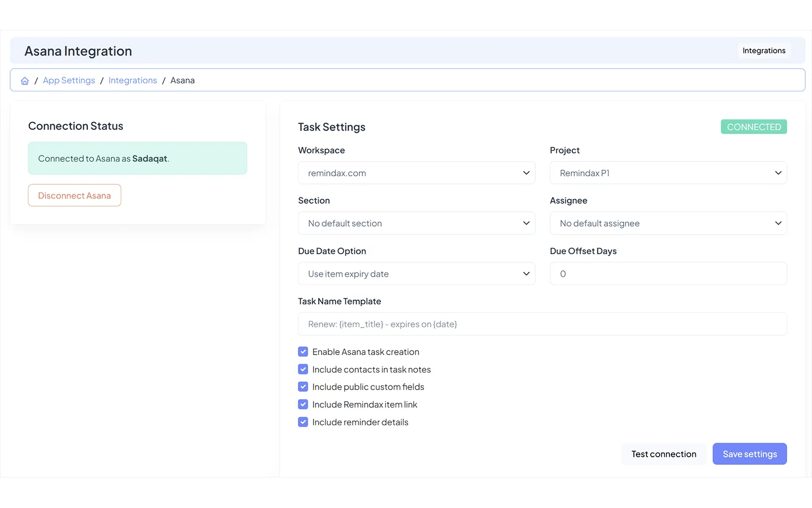Click the Asana Integration page title
The height and width of the screenshot is (508, 812).
pos(78,51)
